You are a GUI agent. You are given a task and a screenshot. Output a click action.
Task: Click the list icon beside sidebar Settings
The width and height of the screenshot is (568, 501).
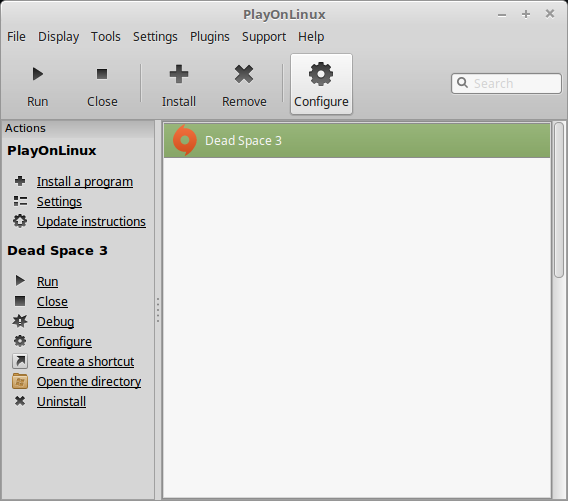20,201
